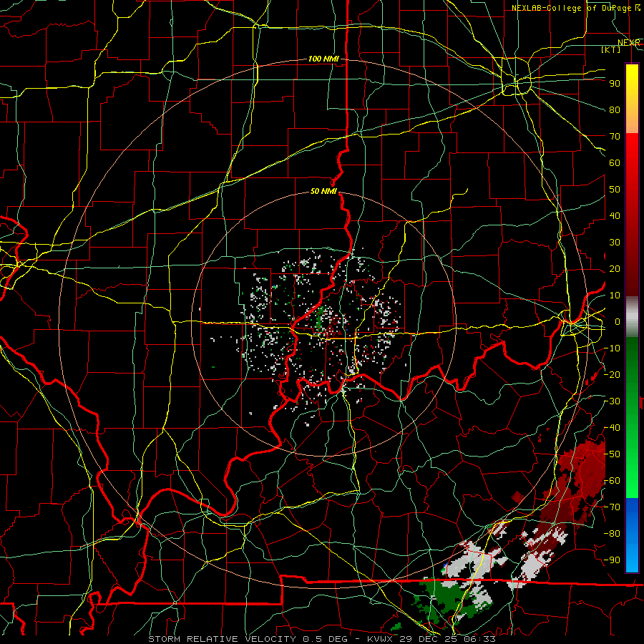
Task: Click the -80 value on velocity scale
Action: 612,534
